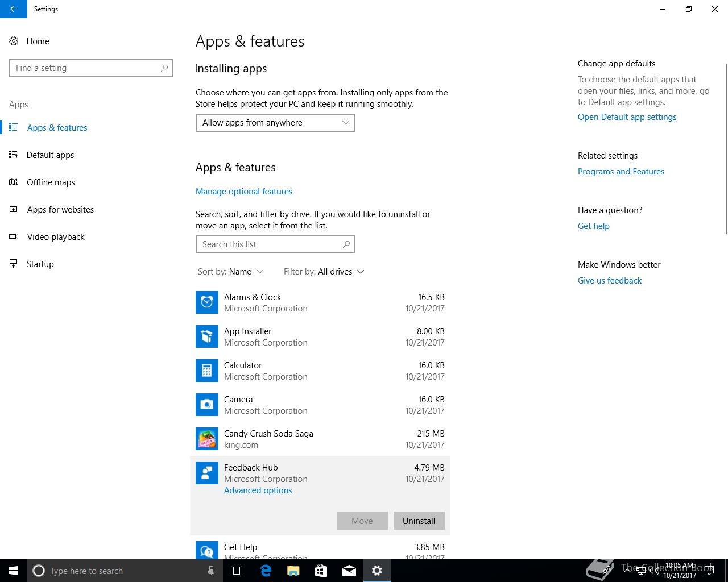Click the vertical scrollbar on the right
The image size is (728, 582).
coord(725,149)
